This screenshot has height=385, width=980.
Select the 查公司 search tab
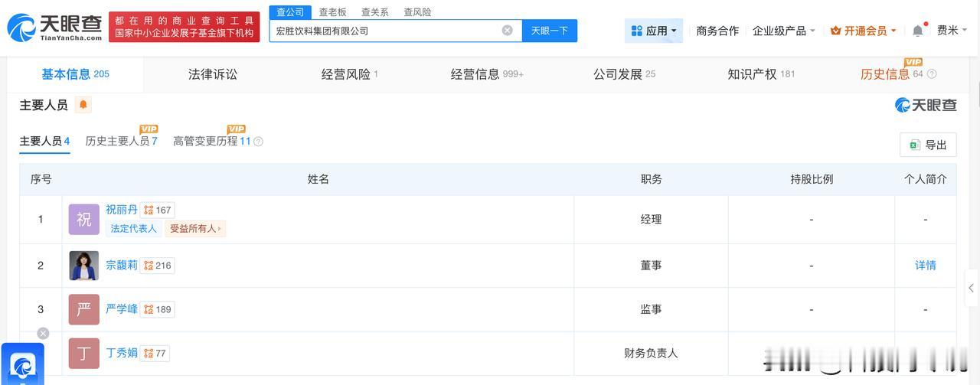(x=290, y=12)
